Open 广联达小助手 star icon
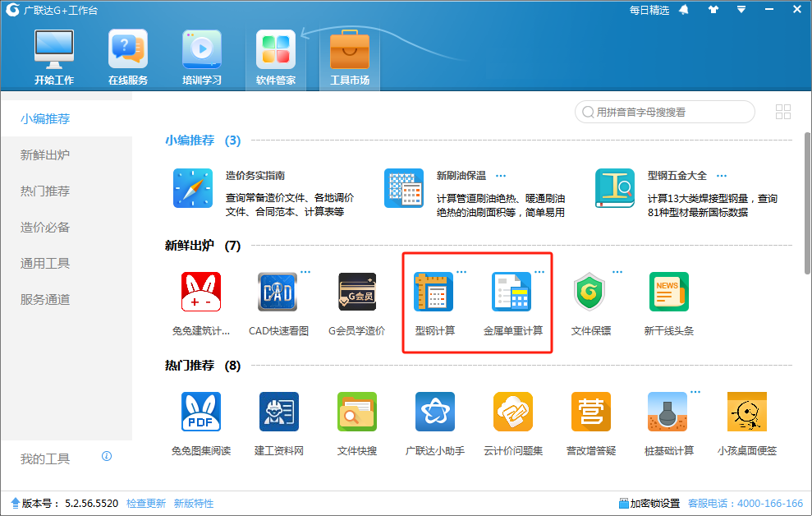Screen dimensions: 812x516 click(x=435, y=412)
